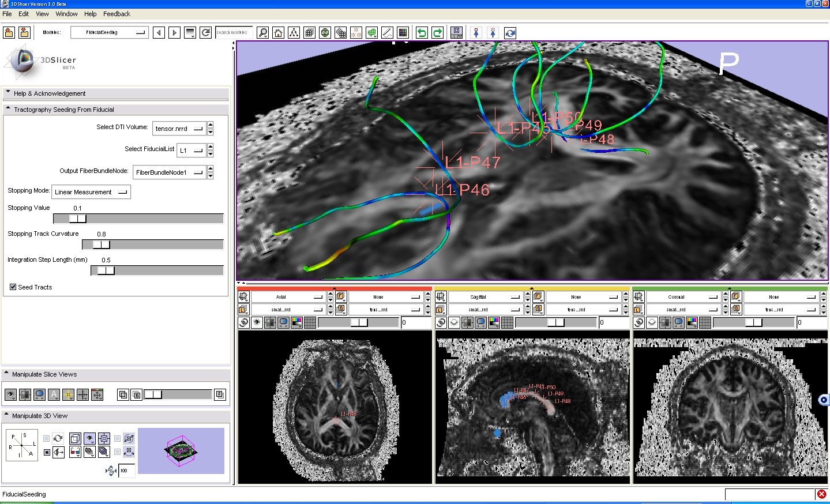Viewport: 830px width, 504px height.
Task: Click the search modules input field
Action: 233,33
